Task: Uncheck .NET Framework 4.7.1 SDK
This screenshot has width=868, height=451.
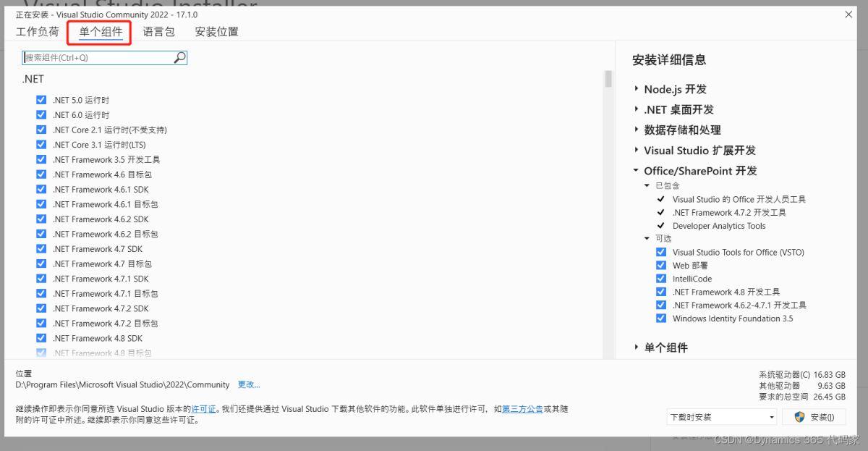Action: [41, 279]
